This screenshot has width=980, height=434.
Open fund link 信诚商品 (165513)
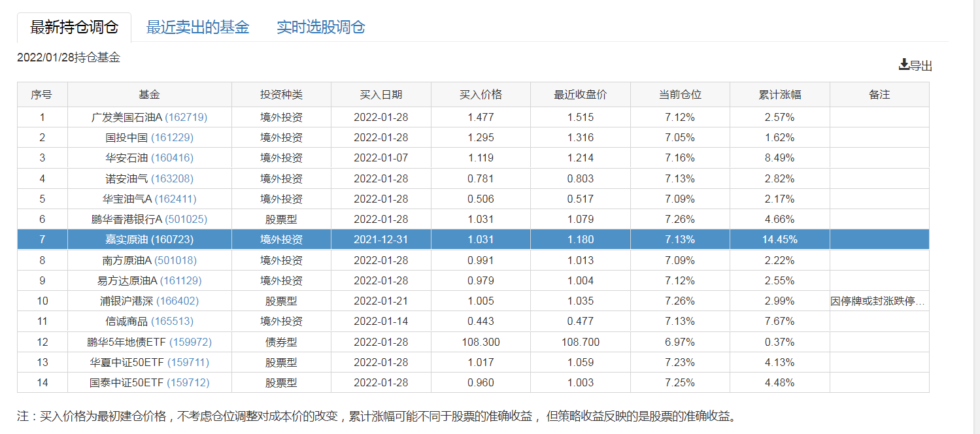click(150, 322)
